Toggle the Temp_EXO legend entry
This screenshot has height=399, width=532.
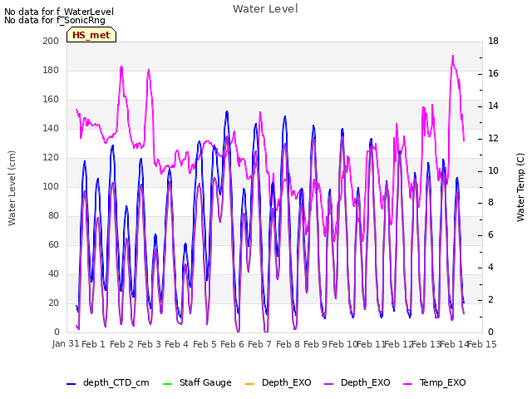point(434,382)
